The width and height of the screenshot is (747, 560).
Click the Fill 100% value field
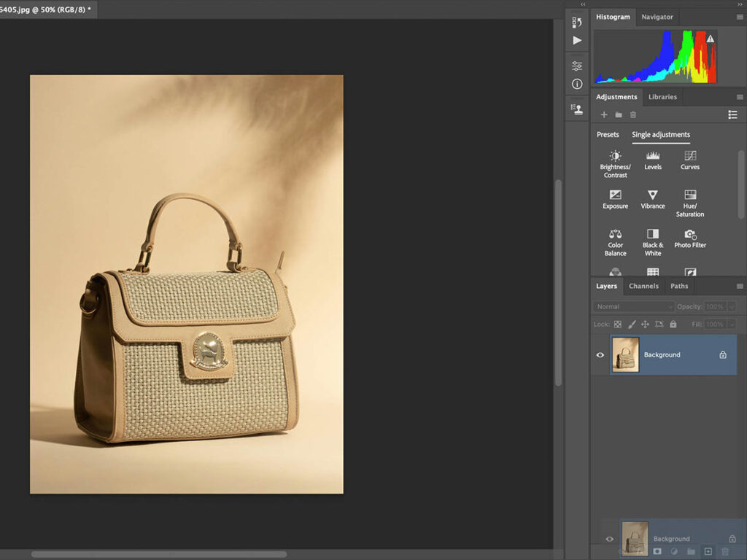715,324
